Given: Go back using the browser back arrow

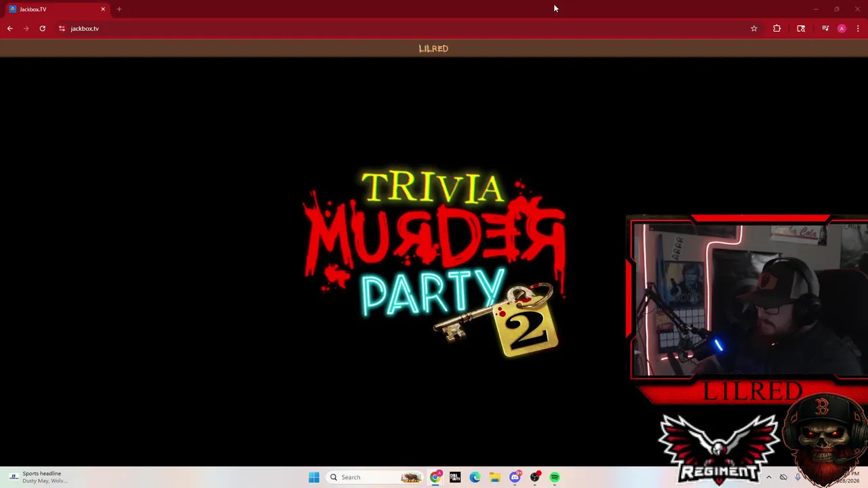Looking at the screenshot, I should [x=9, y=28].
